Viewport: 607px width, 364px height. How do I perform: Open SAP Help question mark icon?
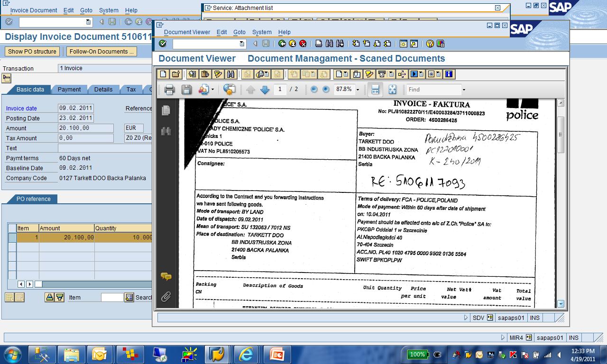point(430,44)
